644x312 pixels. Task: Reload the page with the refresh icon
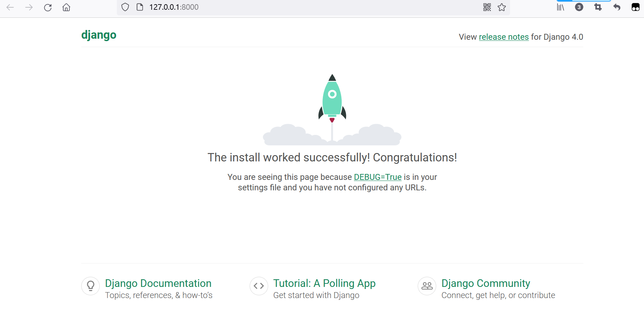48,7
